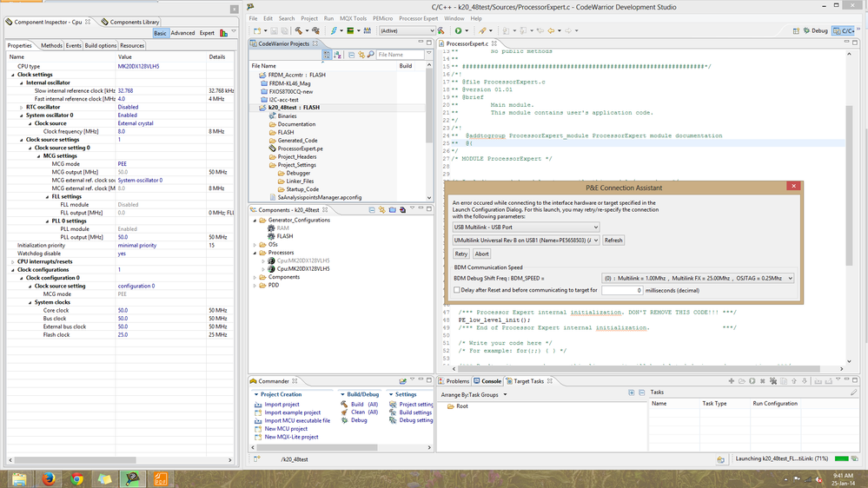868x488 pixels.
Task: Click the delay milliseconds input field
Action: [x=621, y=290]
